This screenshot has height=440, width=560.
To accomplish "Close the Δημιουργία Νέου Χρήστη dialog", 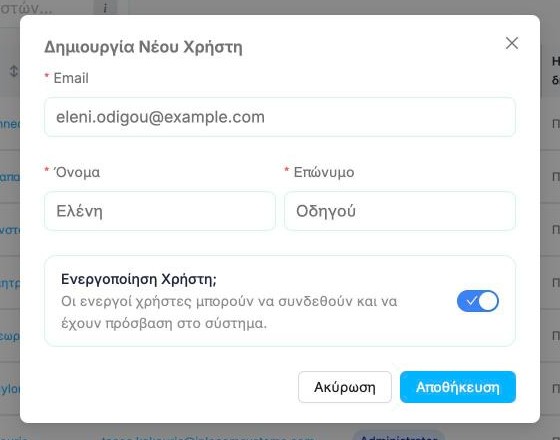I will click(x=512, y=43).
